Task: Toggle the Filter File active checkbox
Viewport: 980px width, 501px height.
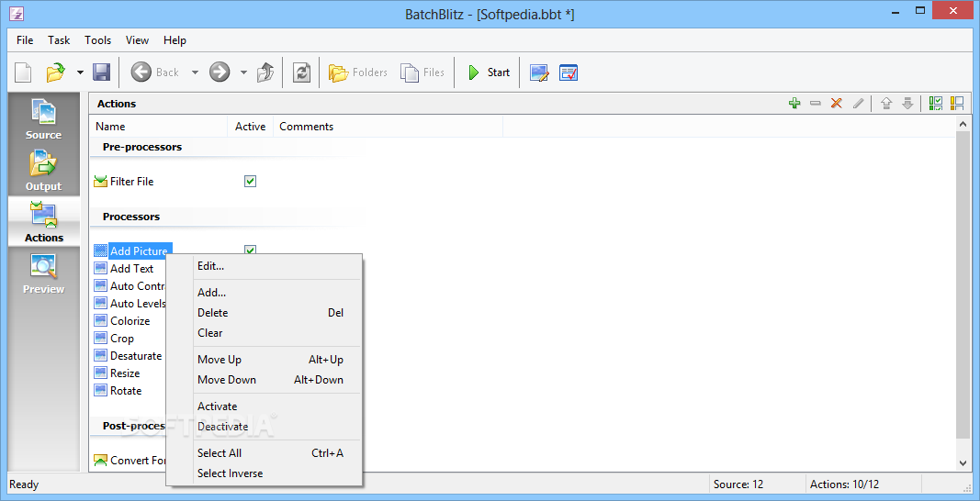Action: pyautogui.click(x=250, y=181)
